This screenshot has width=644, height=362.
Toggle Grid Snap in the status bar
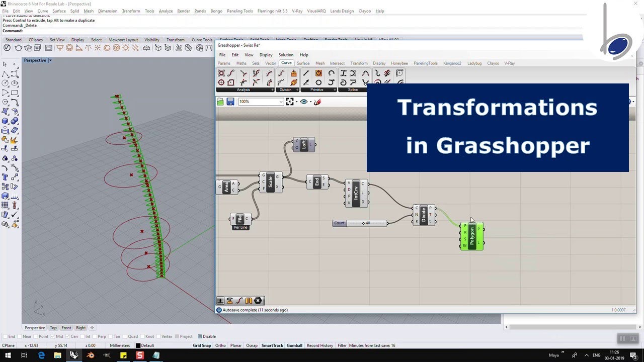click(x=202, y=345)
